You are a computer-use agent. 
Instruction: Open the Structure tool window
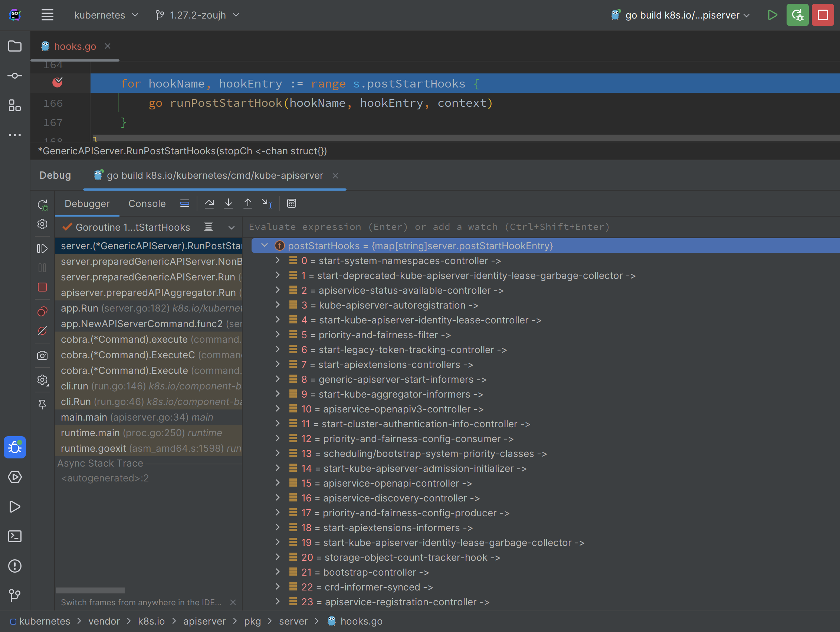click(x=15, y=106)
